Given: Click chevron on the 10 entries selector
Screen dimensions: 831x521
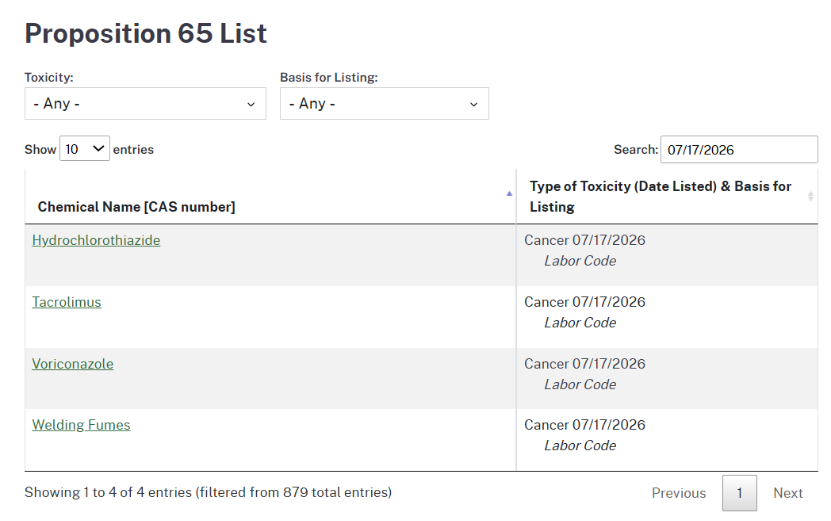Looking at the screenshot, I should tap(98, 149).
